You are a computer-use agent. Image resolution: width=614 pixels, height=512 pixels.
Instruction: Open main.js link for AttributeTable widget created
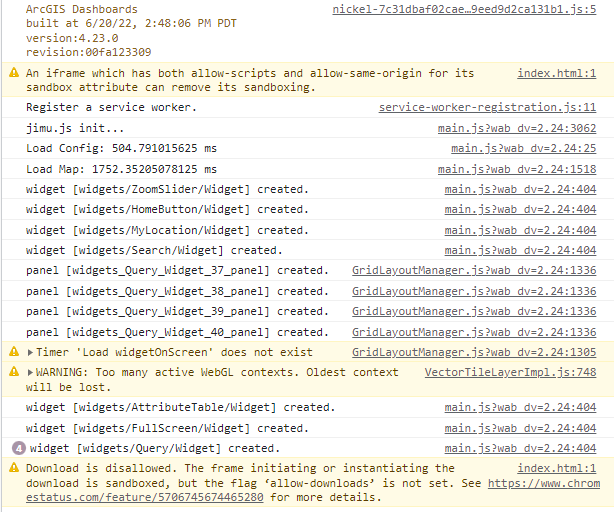520,407
